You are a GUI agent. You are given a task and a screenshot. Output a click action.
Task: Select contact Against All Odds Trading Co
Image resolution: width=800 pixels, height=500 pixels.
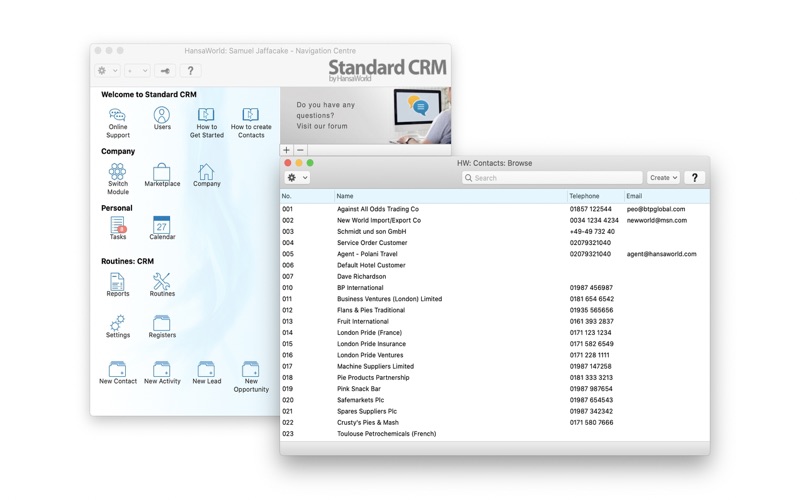click(494, 209)
